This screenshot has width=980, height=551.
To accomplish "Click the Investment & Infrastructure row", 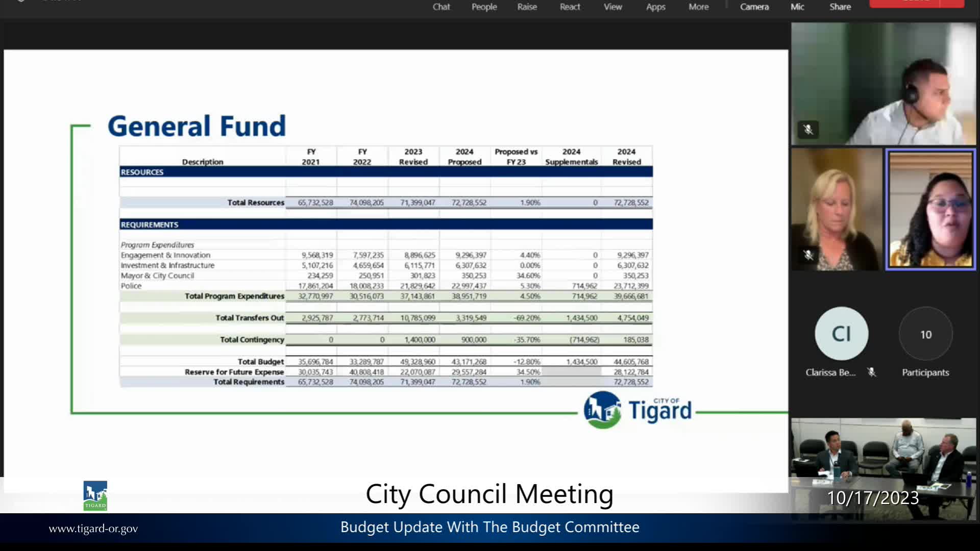I will coord(386,265).
